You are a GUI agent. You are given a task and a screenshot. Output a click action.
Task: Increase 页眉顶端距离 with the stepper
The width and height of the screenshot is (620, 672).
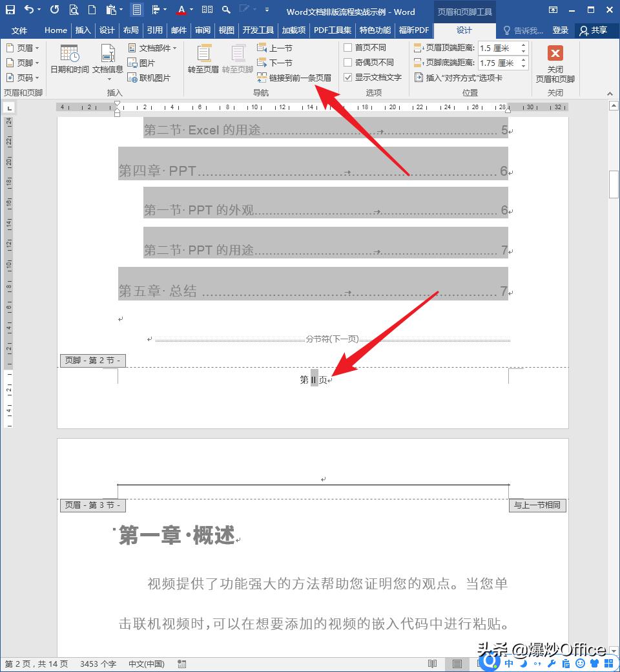(523, 44)
